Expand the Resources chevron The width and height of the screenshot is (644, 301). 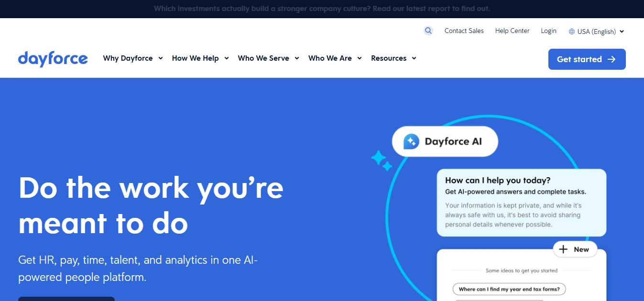click(x=414, y=58)
